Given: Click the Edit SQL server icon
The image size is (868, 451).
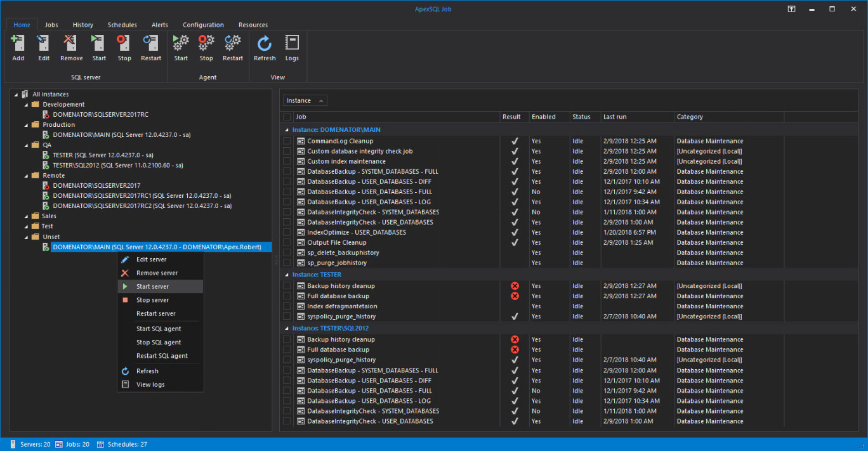Looking at the screenshot, I should [x=43, y=42].
